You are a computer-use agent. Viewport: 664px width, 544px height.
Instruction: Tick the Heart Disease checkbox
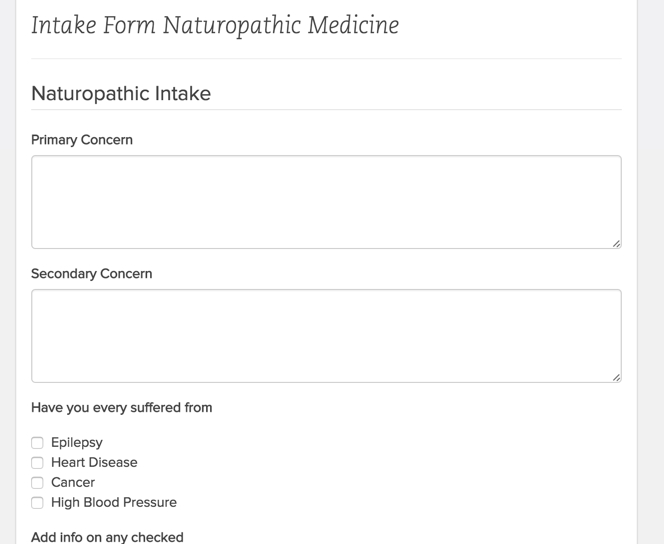click(x=37, y=463)
